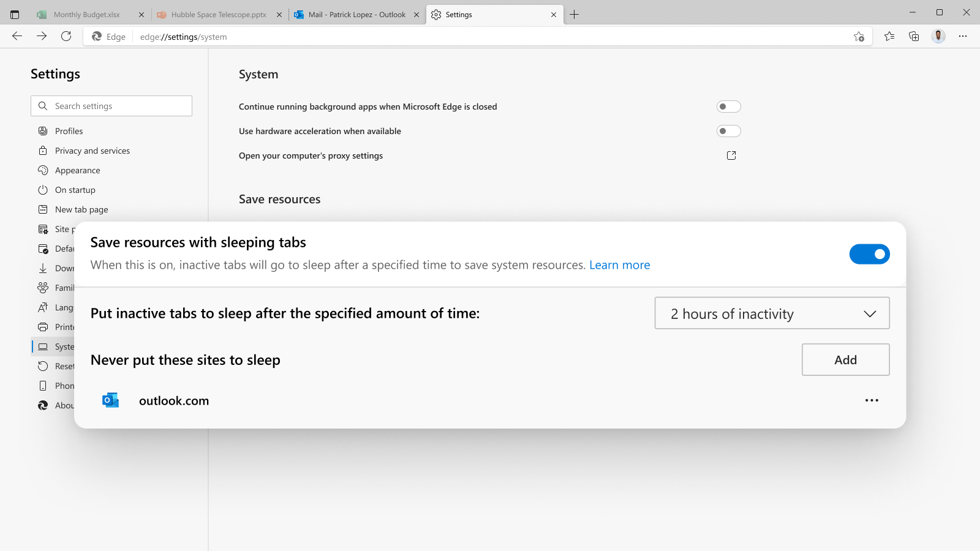The image size is (980, 551).
Task: Open the Favorites star list icon
Action: 889,36
